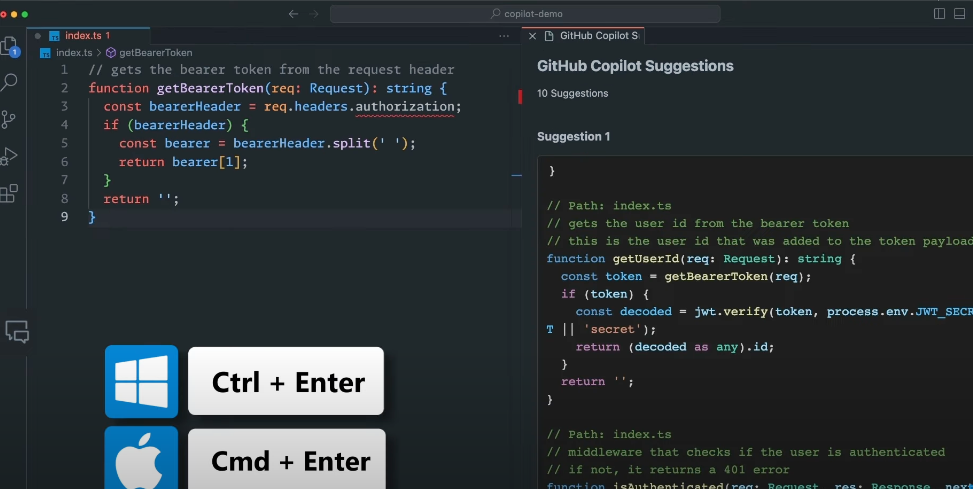
Task: Click the "return '';" statement on line 8
Action: coord(141,199)
